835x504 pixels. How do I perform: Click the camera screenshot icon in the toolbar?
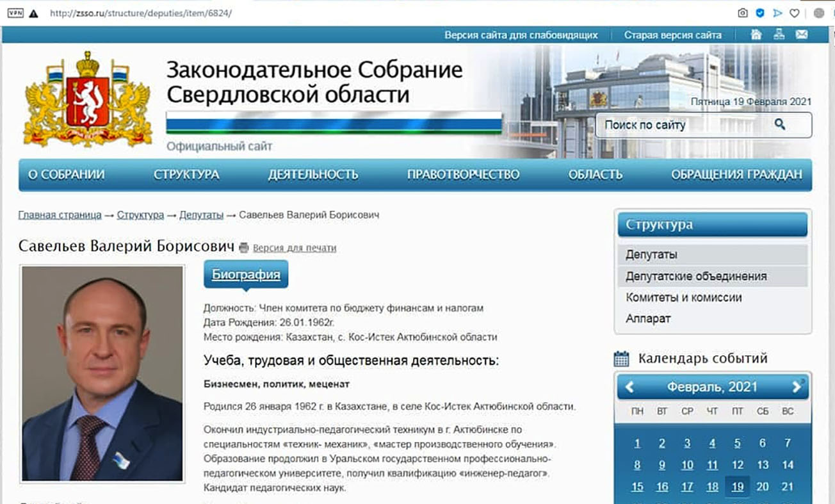pyautogui.click(x=743, y=12)
